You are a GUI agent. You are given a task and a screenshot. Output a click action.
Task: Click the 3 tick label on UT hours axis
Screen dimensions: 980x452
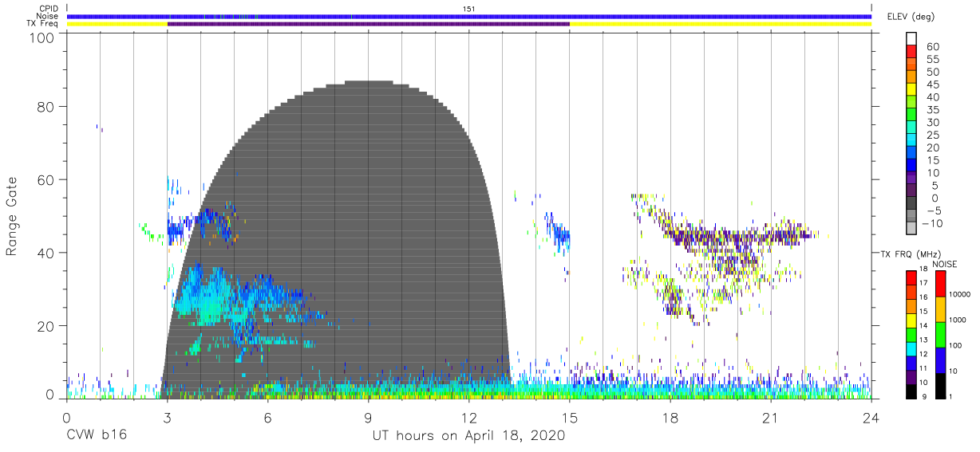point(167,419)
